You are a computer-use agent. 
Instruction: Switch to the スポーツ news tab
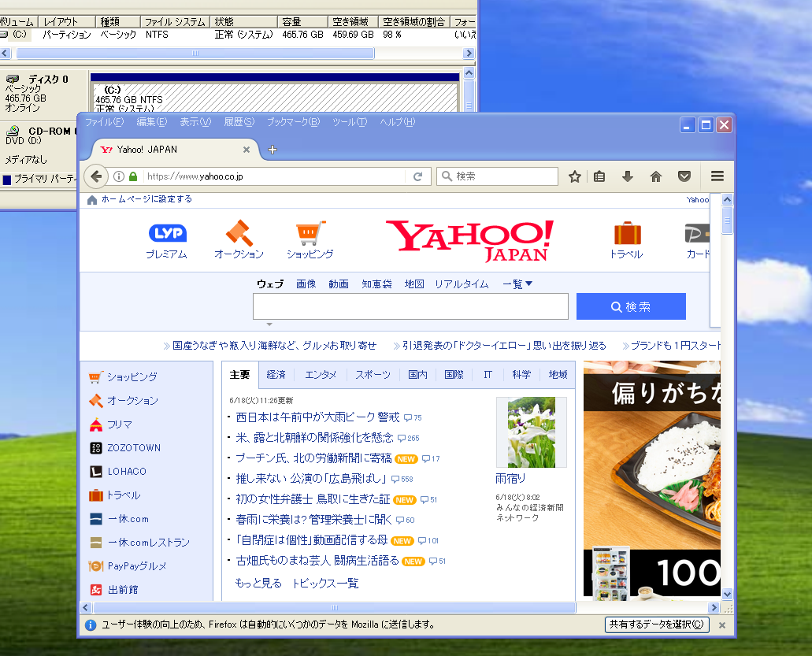click(x=372, y=375)
